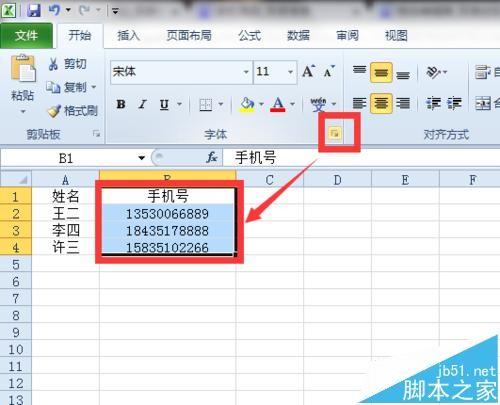500x405 pixels.
Task: Click the green 文件 button
Action: [x=26, y=35]
